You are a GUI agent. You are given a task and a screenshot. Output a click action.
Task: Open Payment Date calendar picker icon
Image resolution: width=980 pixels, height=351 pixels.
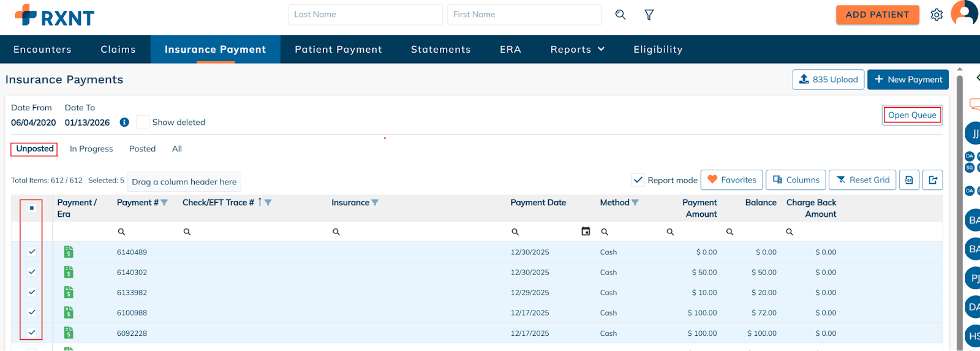[x=586, y=232]
